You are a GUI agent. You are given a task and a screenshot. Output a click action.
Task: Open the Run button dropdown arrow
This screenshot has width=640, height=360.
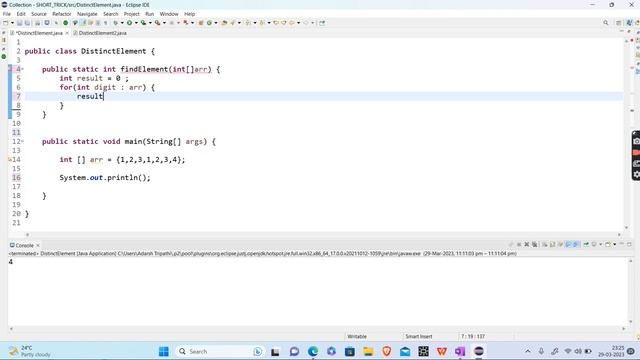pos(136,23)
